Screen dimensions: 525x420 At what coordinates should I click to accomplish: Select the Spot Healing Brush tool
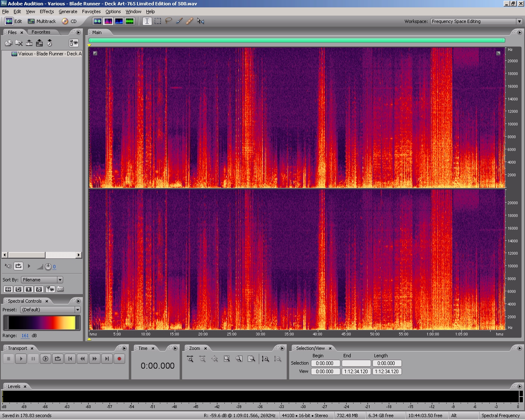pos(189,21)
